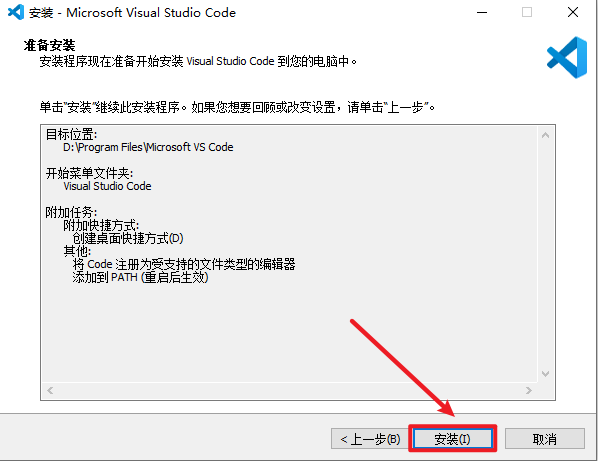
Task: Click the summary scroll down arrow
Action: click(545, 374)
